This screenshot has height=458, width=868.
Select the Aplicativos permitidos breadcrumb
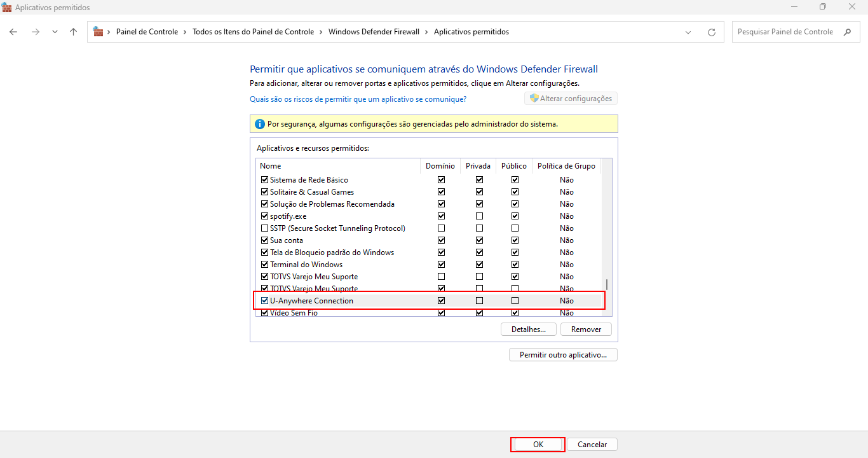coord(471,32)
